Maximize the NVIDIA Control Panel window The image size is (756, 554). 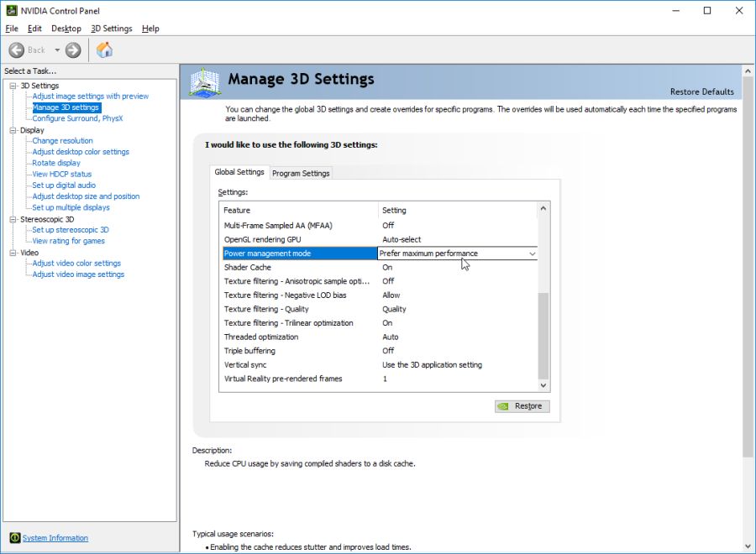pyautogui.click(x=707, y=11)
